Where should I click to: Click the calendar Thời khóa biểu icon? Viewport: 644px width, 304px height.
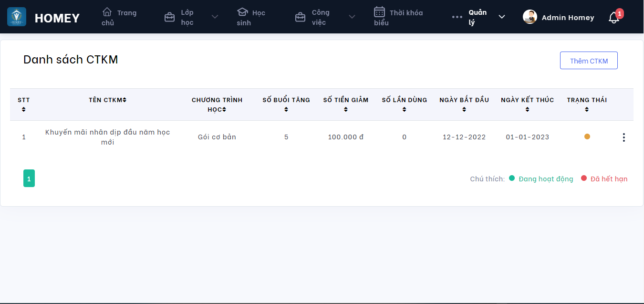point(379,12)
